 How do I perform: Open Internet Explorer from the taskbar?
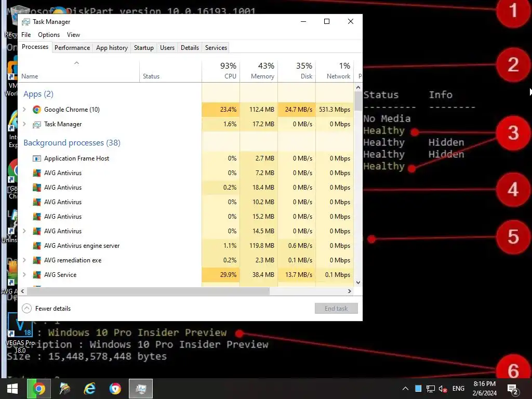click(89, 389)
